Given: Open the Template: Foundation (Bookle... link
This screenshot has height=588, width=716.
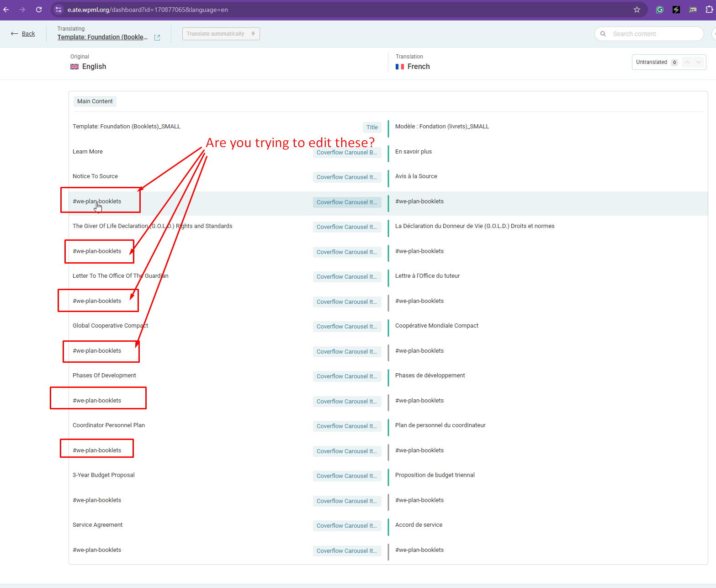Looking at the screenshot, I should [102, 37].
